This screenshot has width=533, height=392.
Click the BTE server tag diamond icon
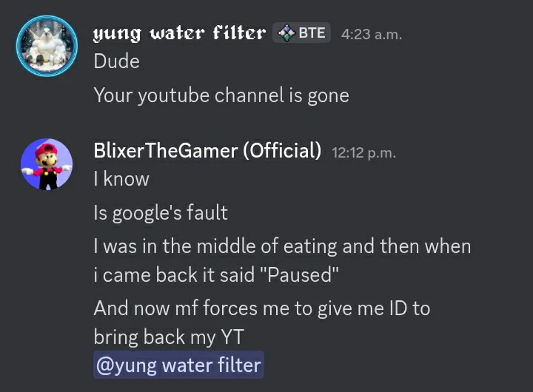coord(286,33)
